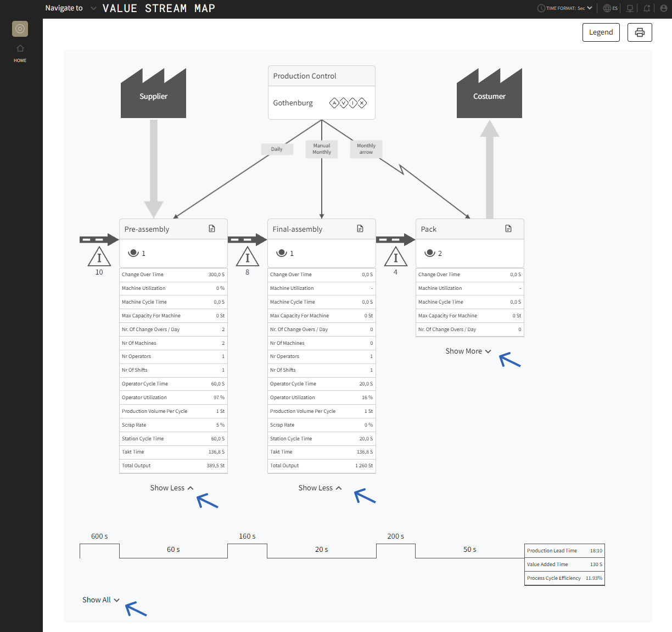Click the document icon on Final-assembly box
The image size is (672, 632).
click(x=360, y=228)
